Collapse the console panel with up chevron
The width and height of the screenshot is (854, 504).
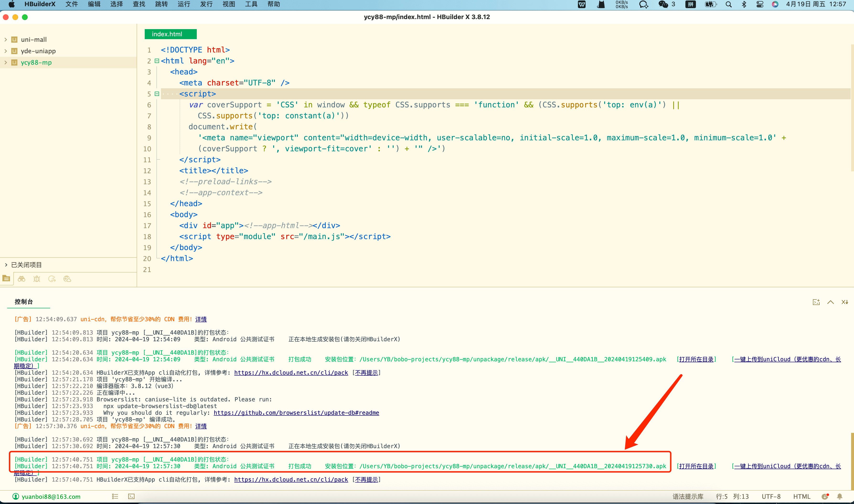pyautogui.click(x=830, y=302)
